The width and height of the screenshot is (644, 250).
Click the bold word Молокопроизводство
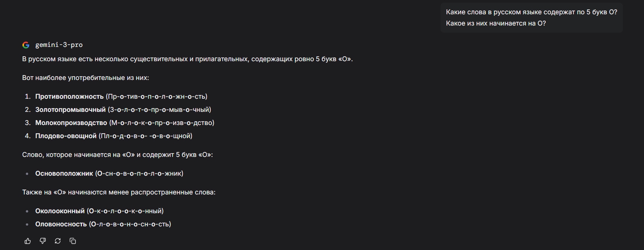click(71, 123)
